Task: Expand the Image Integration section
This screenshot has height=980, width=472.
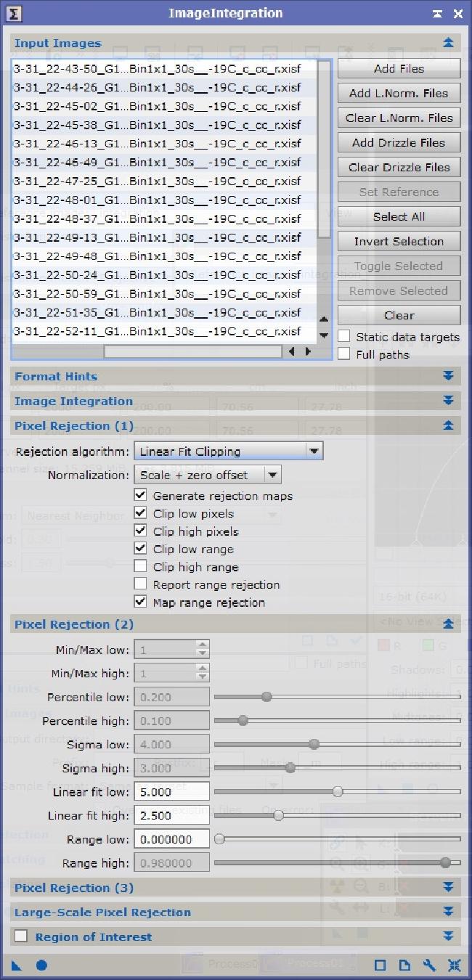Action: [x=448, y=401]
